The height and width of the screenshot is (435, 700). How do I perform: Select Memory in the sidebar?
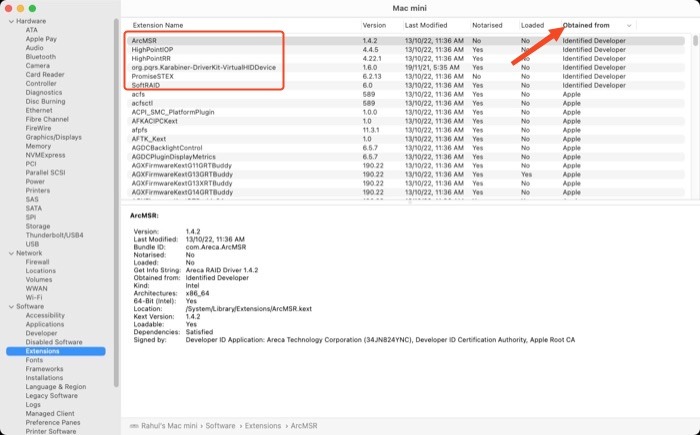point(38,146)
